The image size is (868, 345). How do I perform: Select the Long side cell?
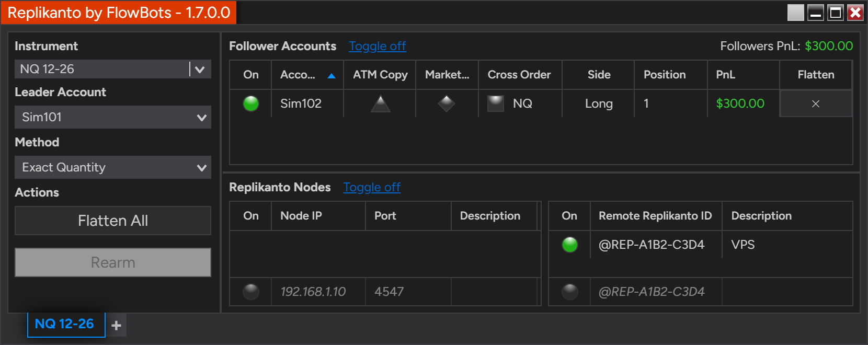[599, 103]
